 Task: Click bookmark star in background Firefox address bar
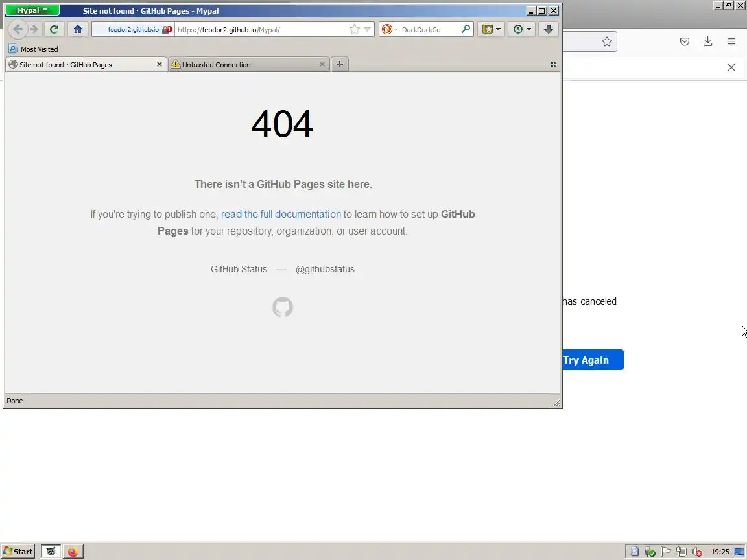pos(606,42)
